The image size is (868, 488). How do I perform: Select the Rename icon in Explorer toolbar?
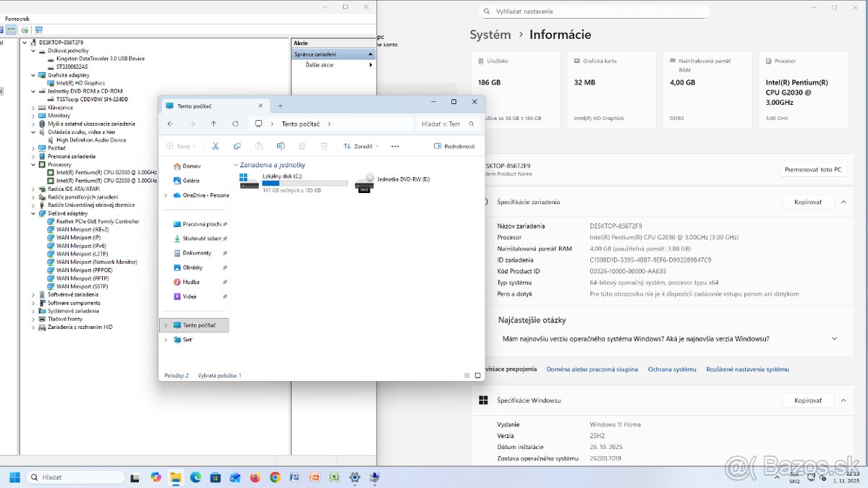coord(280,146)
